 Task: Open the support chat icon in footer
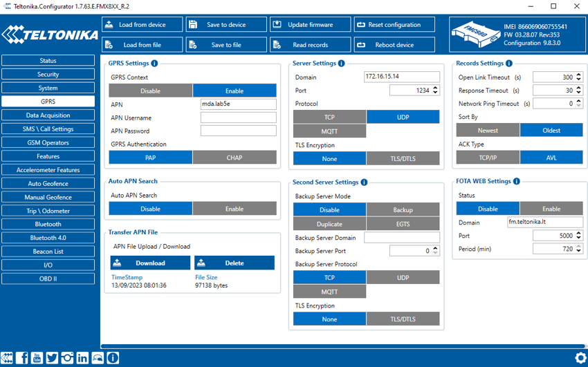point(98,358)
